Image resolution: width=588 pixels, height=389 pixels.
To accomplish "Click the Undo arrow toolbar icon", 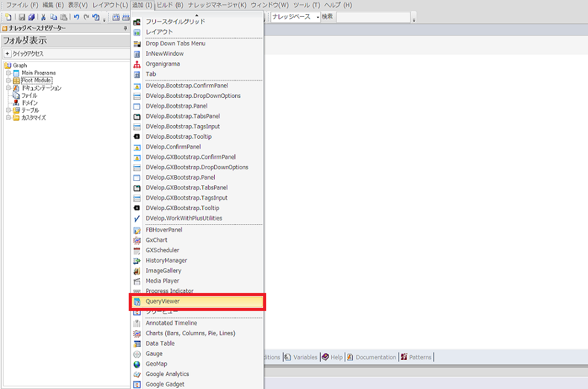I will (76, 17).
